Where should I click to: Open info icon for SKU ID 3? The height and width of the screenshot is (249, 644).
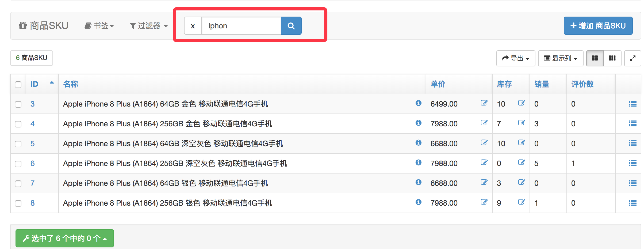point(419,103)
